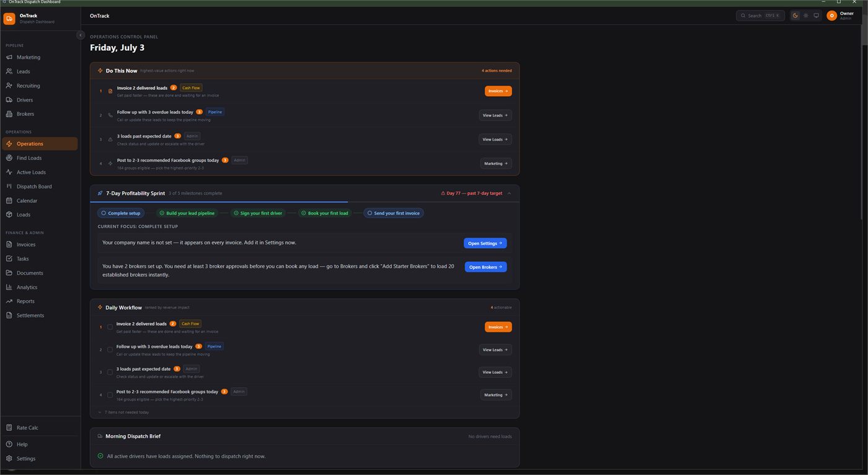Open Analytics via its bar chart icon
868x475 pixels.
coord(9,287)
